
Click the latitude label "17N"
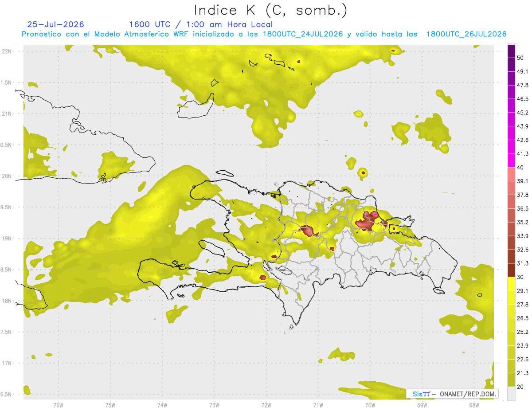pyautogui.click(x=7, y=364)
